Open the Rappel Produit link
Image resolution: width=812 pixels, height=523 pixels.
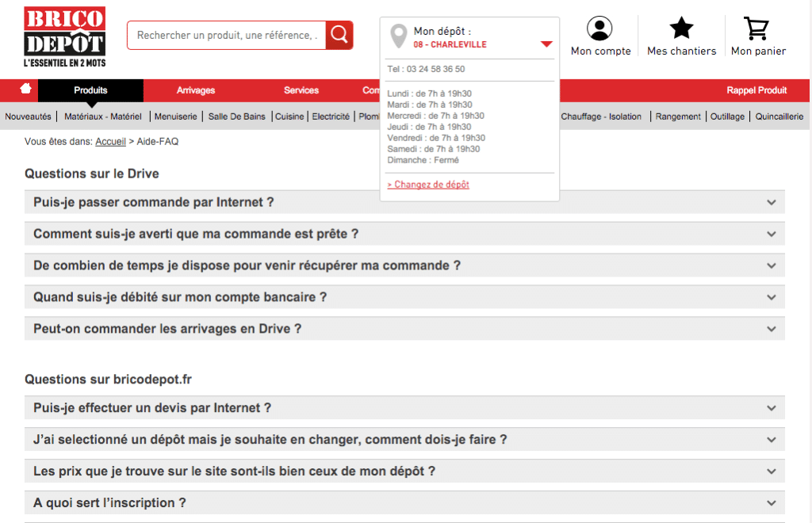tap(756, 90)
